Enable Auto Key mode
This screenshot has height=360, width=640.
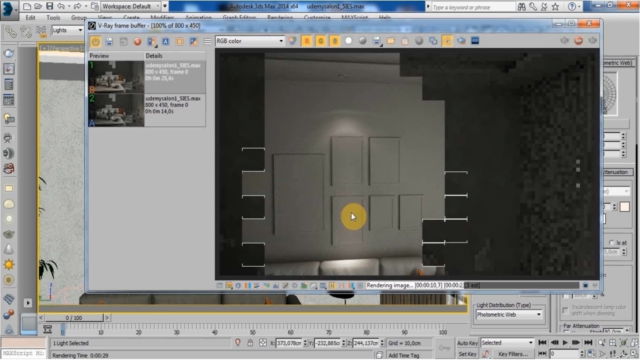tap(467, 343)
